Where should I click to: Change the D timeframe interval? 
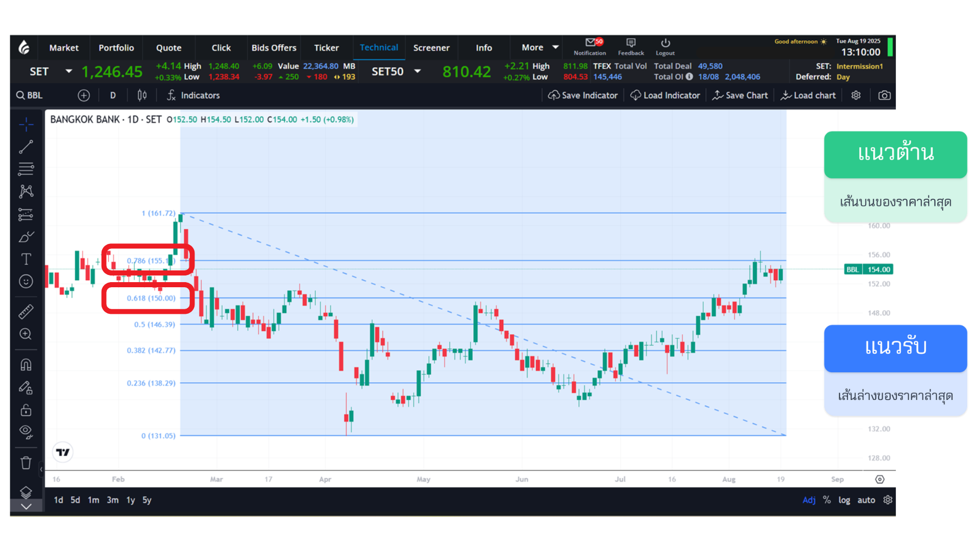pos(113,95)
